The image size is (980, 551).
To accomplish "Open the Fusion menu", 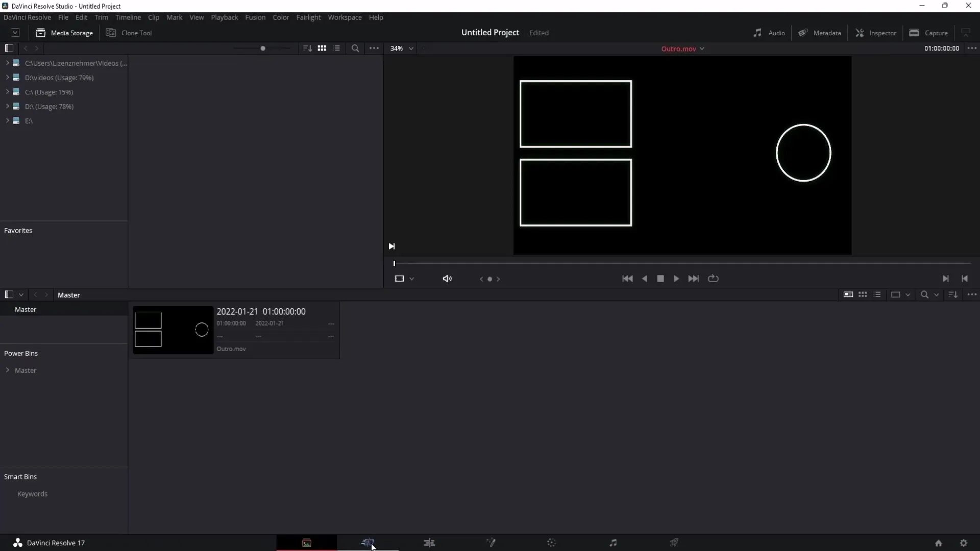I will point(255,17).
